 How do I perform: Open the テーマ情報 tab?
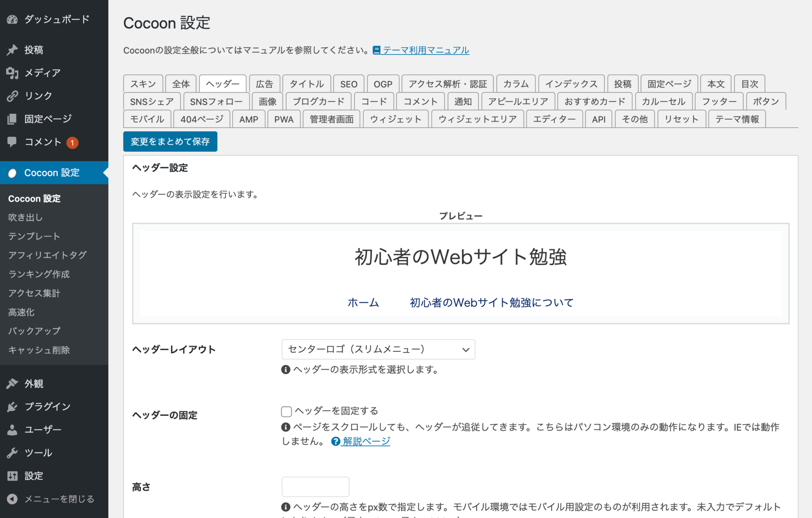737,119
